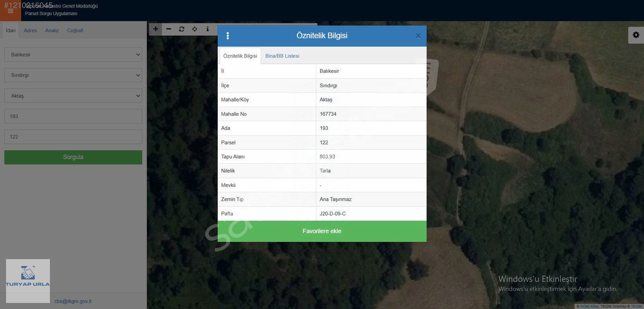
Task: Select the info query tool
Action: tap(207, 29)
